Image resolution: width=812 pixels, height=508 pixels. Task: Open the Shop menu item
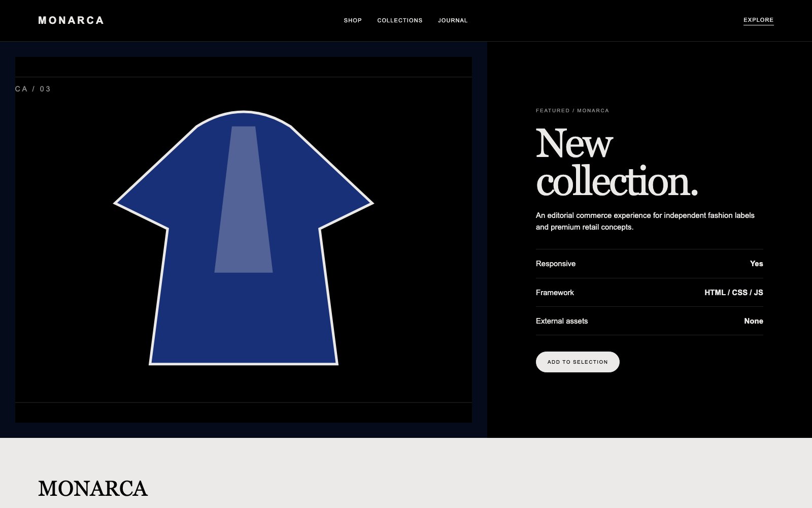[x=353, y=20]
